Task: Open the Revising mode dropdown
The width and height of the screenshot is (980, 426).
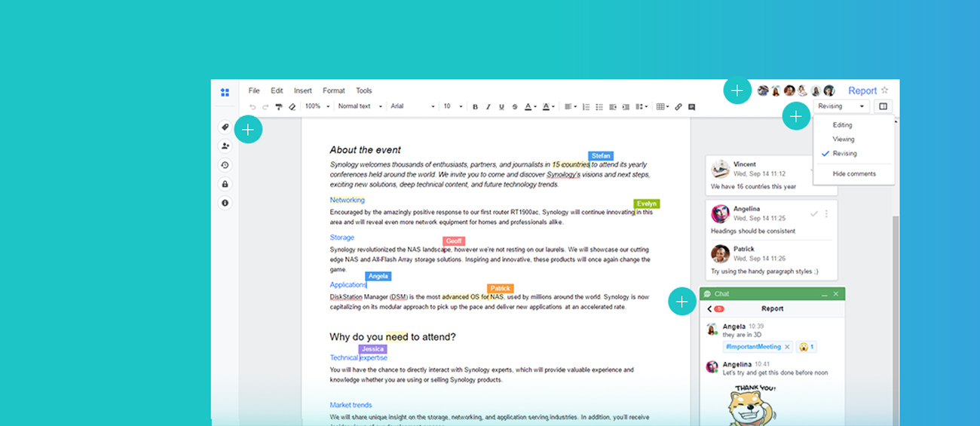Action: pyautogui.click(x=841, y=106)
